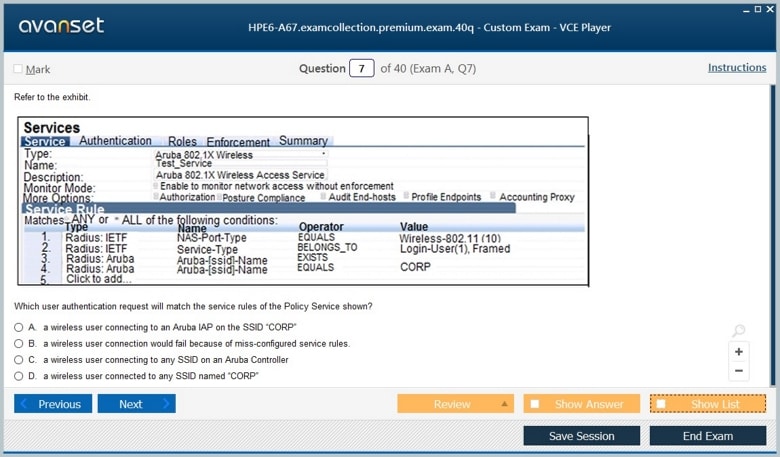Click answer text 'any SSID on an Aruba Controller'
The height and width of the screenshot is (457, 780).
[x=166, y=360]
